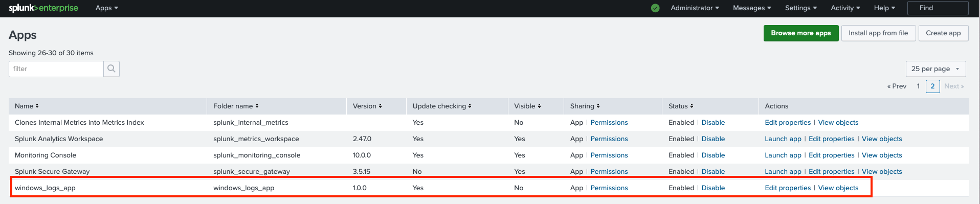980x204 pixels.
Task: Launch Splunk Secure Gateway app
Action: [x=783, y=171]
